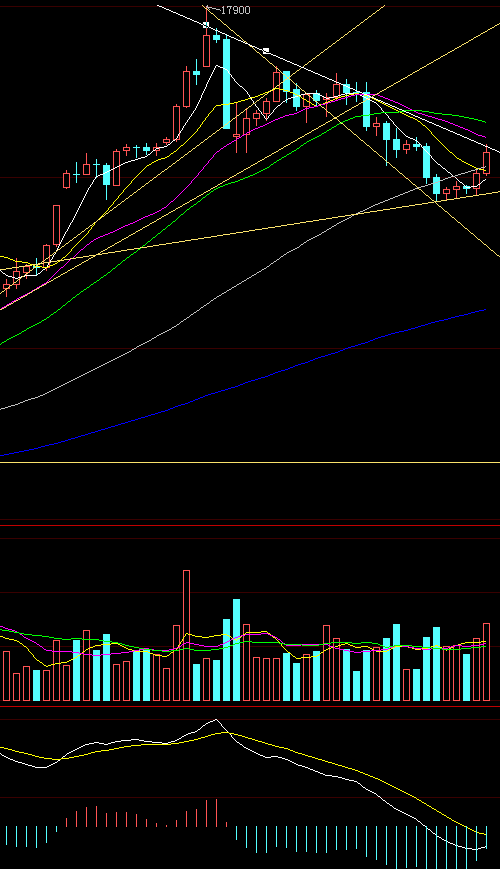Select the white trendline handle at the peak candle
500x869 pixels.
coord(206,24)
